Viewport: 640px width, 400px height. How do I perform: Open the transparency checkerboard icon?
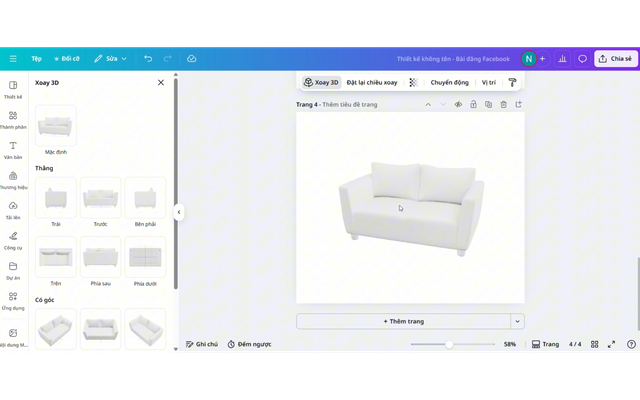click(413, 82)
